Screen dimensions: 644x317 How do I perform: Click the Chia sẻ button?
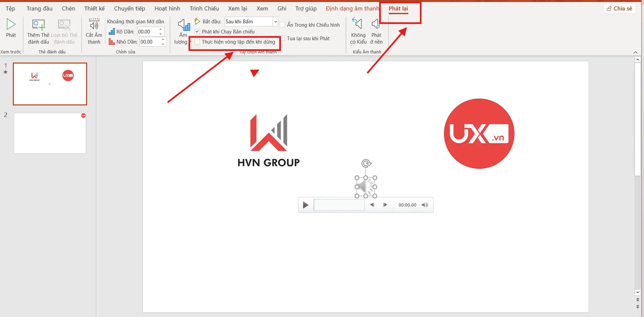[x=620, y=8]
